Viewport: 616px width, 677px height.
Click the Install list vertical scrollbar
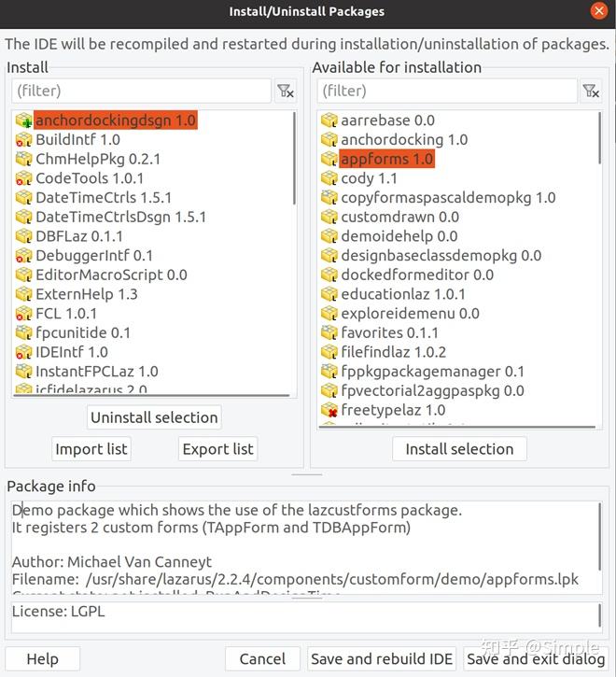(x=295, y=159)
